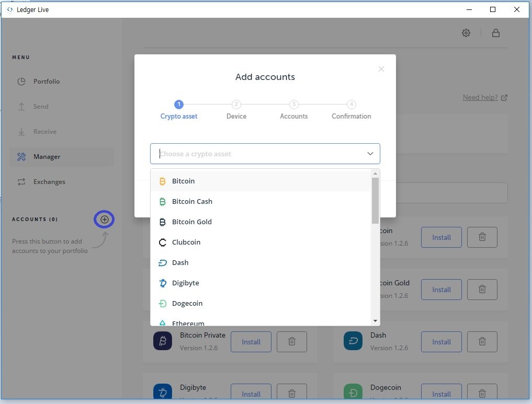The height and width of the screenshot is (404, 532).
Task: Click the asset list scrollbar thumb
Action: [375, 201]
